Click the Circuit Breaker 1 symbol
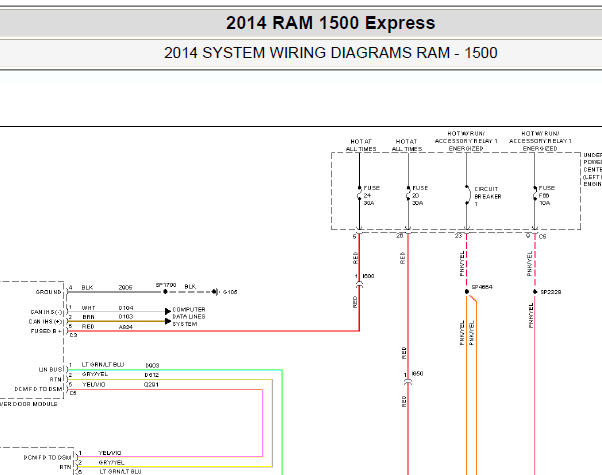 pyautogui.click(x=467, y=195)
